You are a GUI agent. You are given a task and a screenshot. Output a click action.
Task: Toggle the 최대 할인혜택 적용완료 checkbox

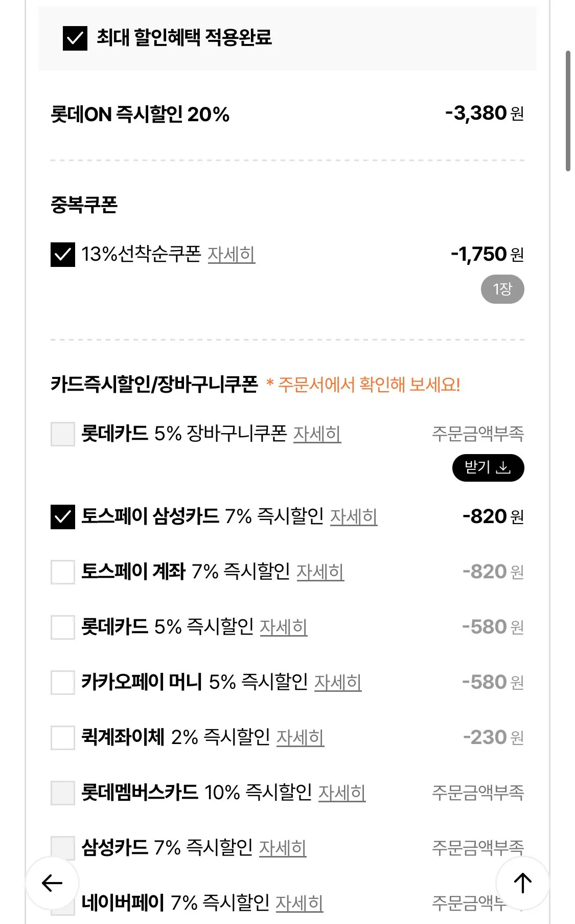click(x=75, y=38)
